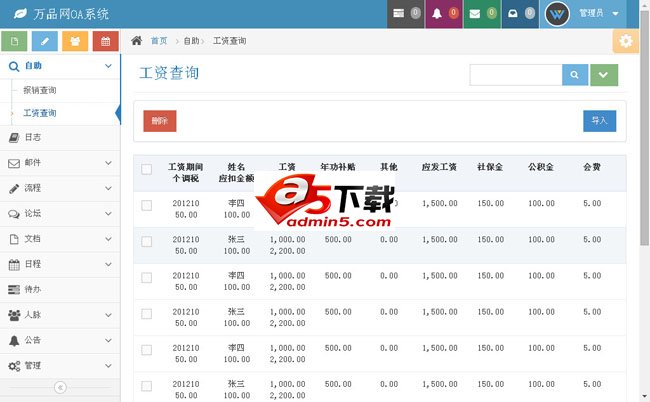
Task: Open the 待办 menu item
Action: [x=60, y=290]
